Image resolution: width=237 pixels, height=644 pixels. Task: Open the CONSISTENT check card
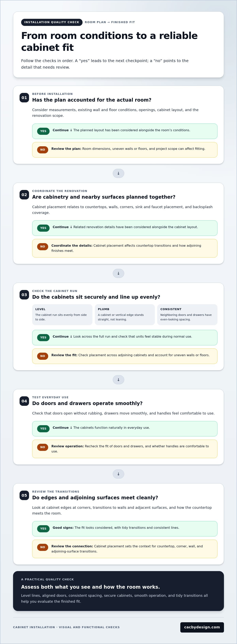[187, 314]
